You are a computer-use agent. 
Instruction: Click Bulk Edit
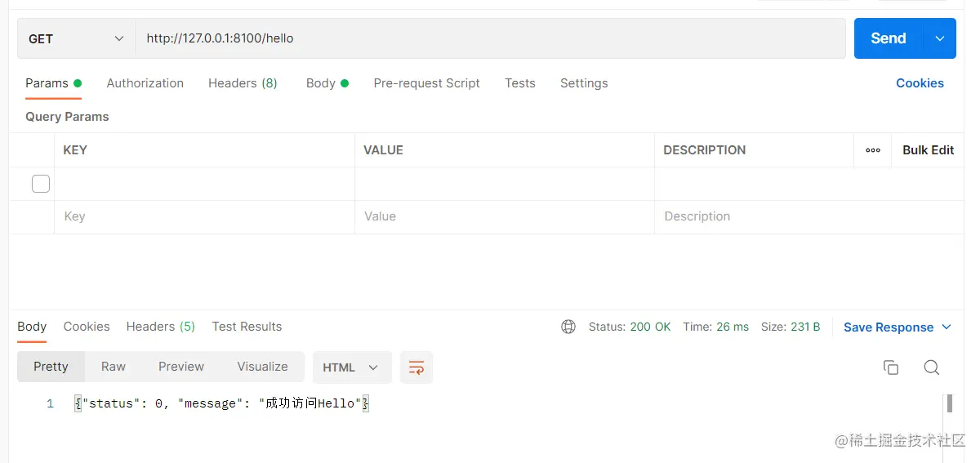(928, 150)
